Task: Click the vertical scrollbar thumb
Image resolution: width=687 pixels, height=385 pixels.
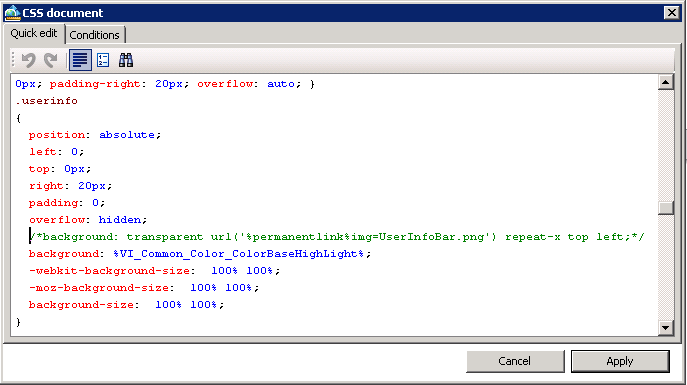Action: [x=666, y=208]
